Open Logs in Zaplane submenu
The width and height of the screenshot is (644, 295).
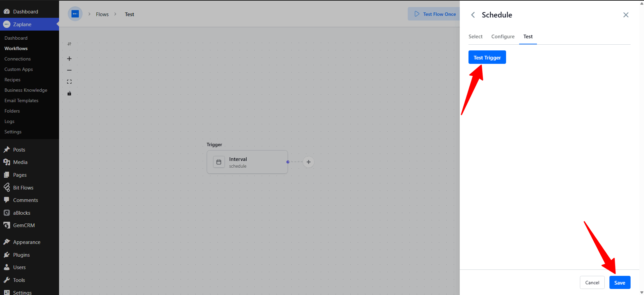point(9,121)
